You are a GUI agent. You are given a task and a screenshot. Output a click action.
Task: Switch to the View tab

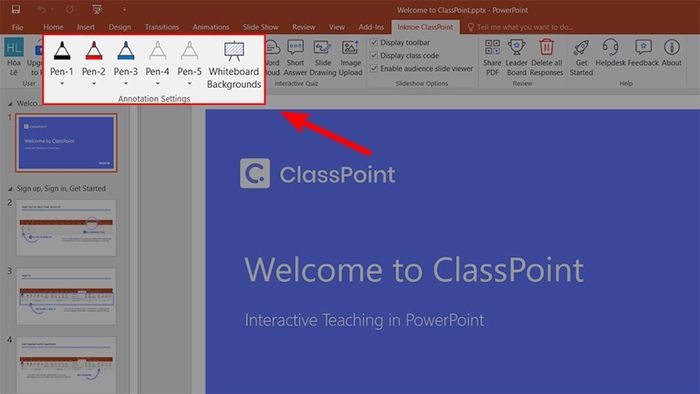coord(337,27)
